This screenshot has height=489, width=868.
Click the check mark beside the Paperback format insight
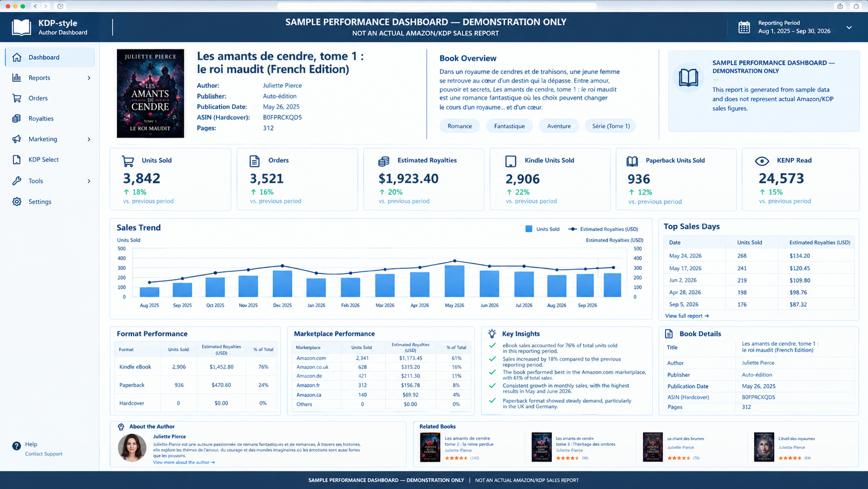492,401
